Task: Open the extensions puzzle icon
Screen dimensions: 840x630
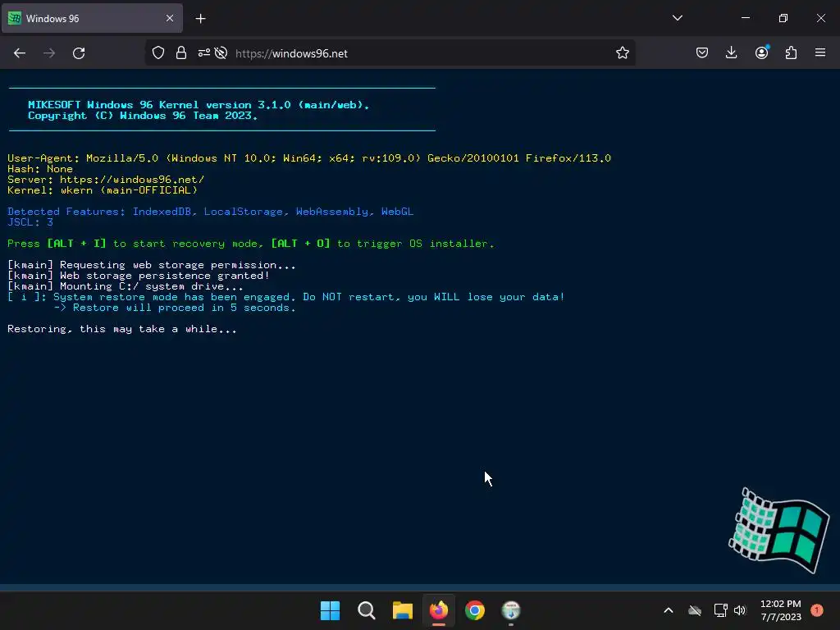Action: (x=792, y=53)
